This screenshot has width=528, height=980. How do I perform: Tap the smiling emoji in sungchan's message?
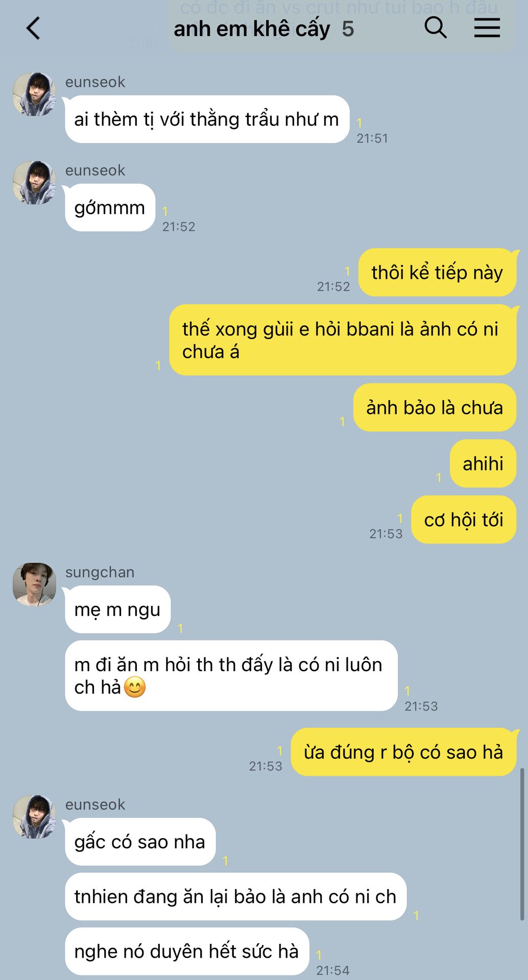[135, 687]
